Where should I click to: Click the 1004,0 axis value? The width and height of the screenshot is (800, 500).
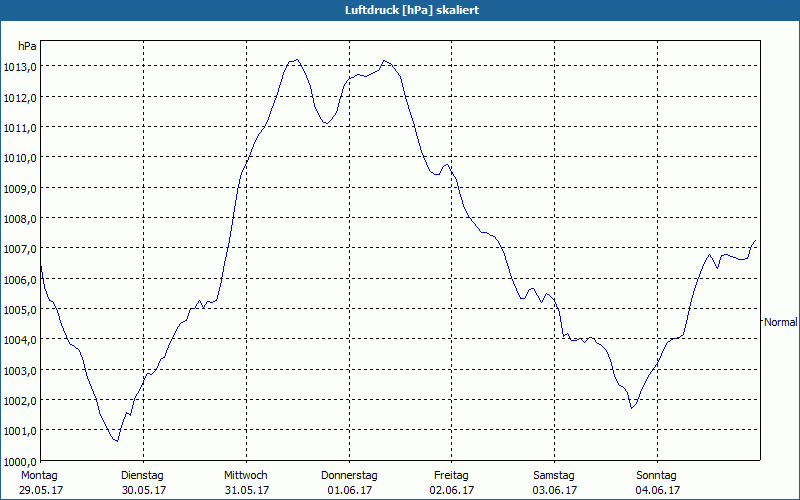click(19, 340)
